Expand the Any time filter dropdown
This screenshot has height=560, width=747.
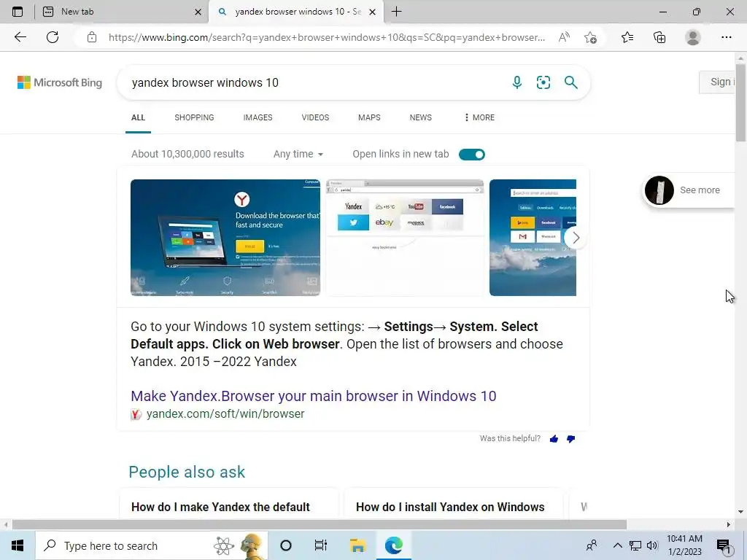pos(298,155)
